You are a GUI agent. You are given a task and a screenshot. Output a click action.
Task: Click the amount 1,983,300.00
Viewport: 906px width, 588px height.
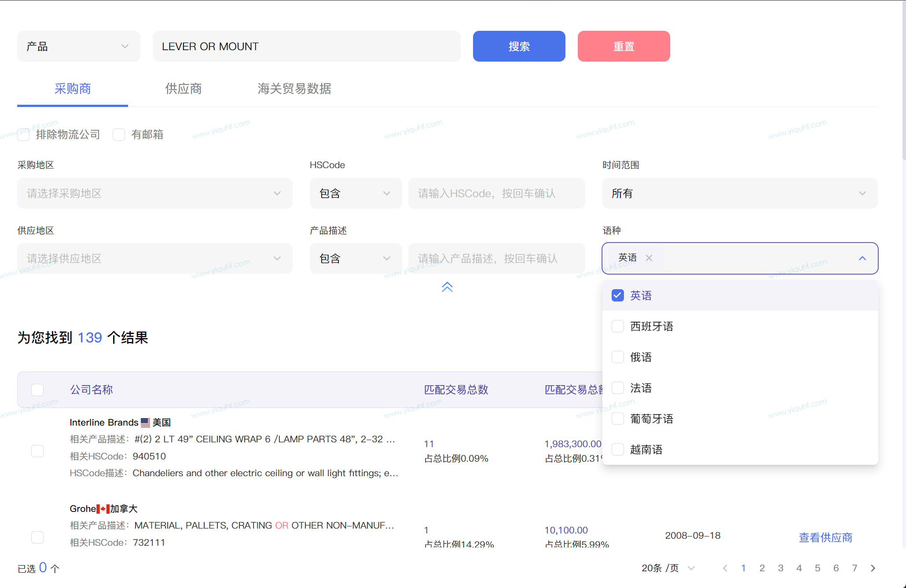pos(573,444)
